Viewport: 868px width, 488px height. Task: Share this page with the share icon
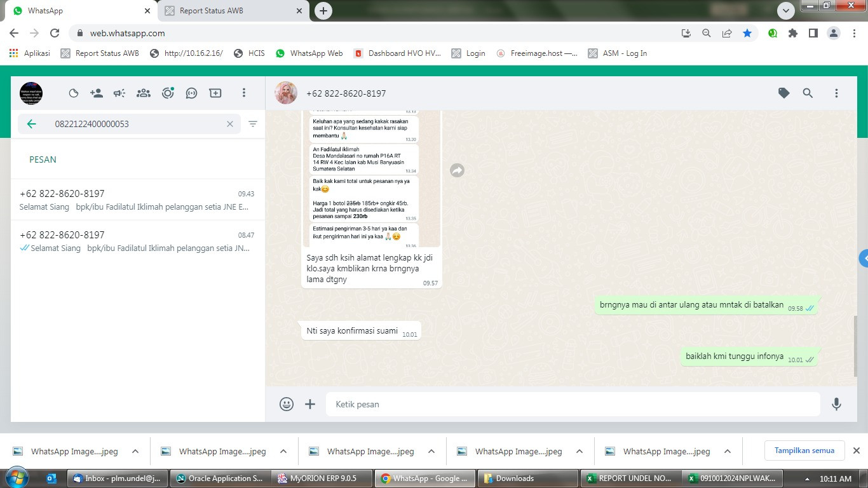727,33
